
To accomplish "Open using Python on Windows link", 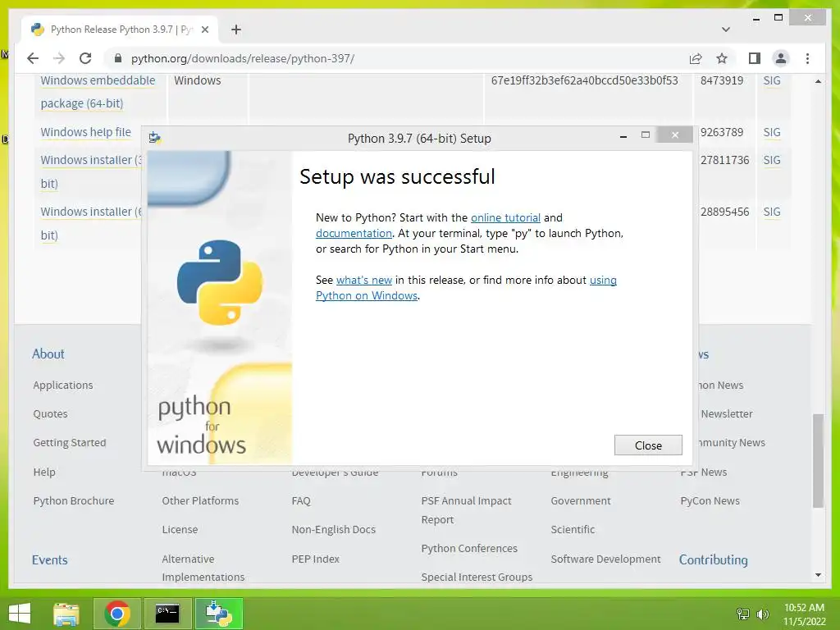I will [x=367, y=295].
